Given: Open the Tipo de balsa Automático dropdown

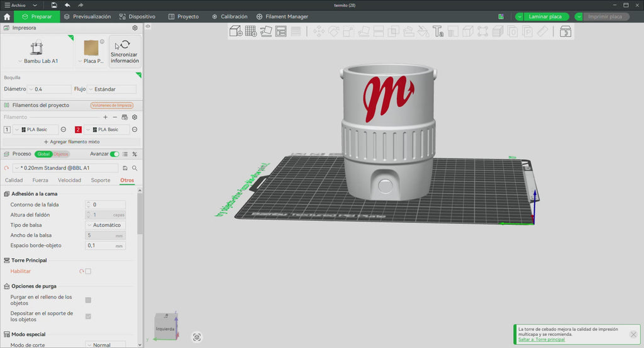Looking at the screenshot, I should (105, 225).
